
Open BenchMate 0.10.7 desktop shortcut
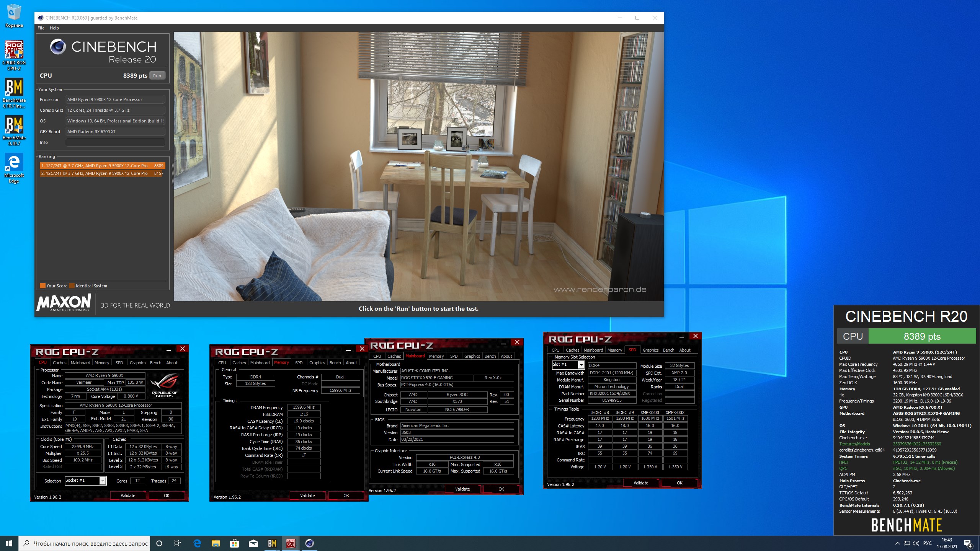click(x=14, y=130)
